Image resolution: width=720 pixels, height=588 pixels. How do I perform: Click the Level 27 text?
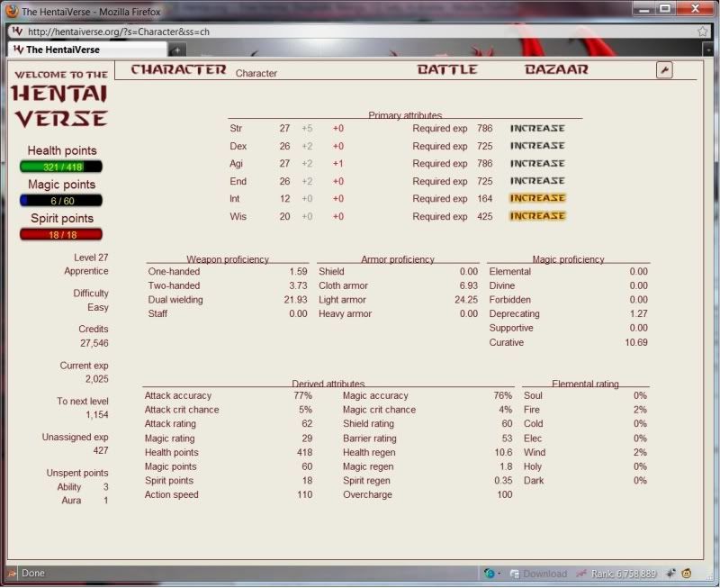click(91, 258)
